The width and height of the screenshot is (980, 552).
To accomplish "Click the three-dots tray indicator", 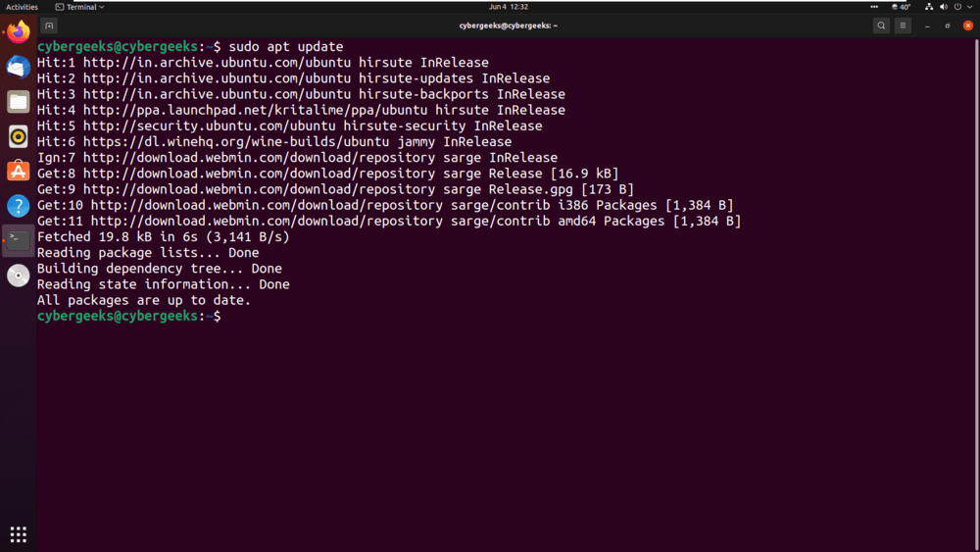I will pos(874,7).
